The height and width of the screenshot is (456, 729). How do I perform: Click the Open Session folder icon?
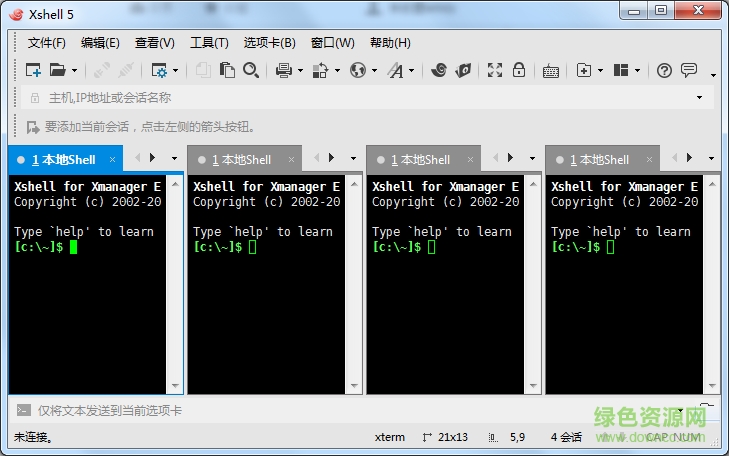58,70
